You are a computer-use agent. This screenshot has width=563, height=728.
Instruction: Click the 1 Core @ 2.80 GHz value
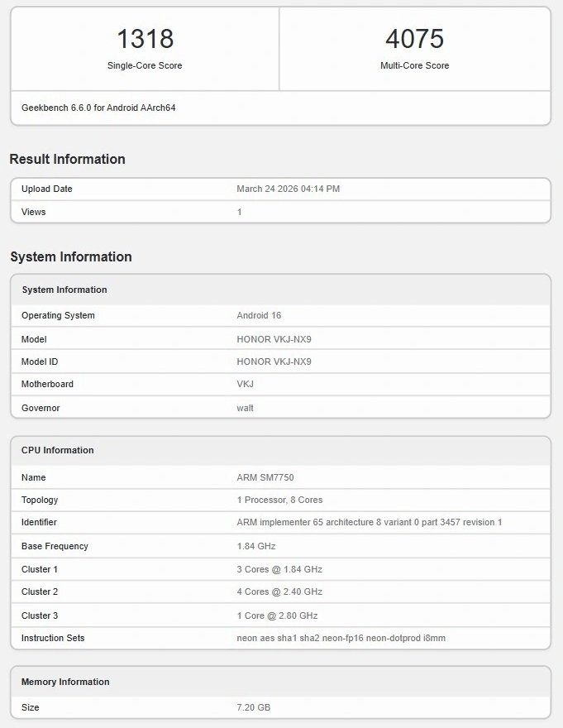tap(277, 615)
